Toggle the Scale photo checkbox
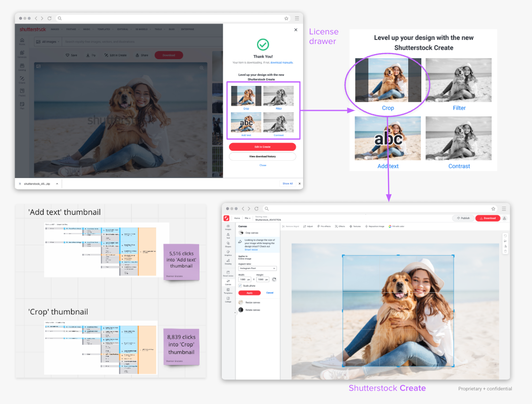Image resolution: width=532 pixels, height=404 pixels. (240, 286)
